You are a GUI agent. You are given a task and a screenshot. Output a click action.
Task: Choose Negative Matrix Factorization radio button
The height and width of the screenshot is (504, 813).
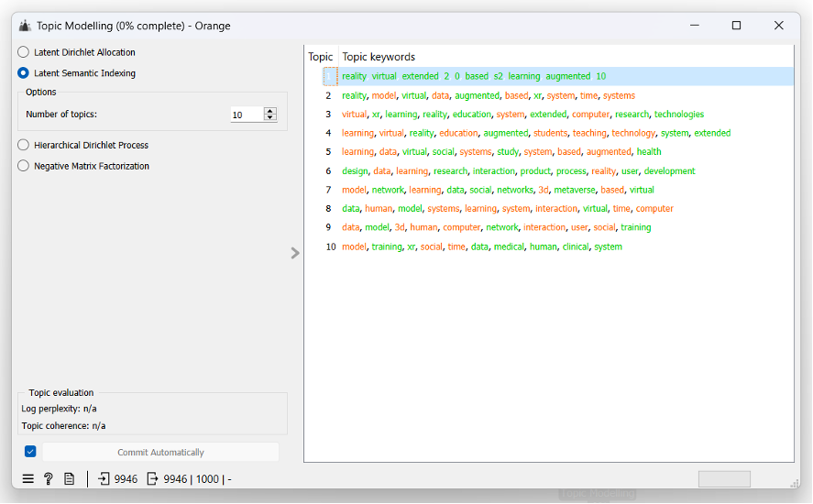pyautogui.click(x=24, y=166)
